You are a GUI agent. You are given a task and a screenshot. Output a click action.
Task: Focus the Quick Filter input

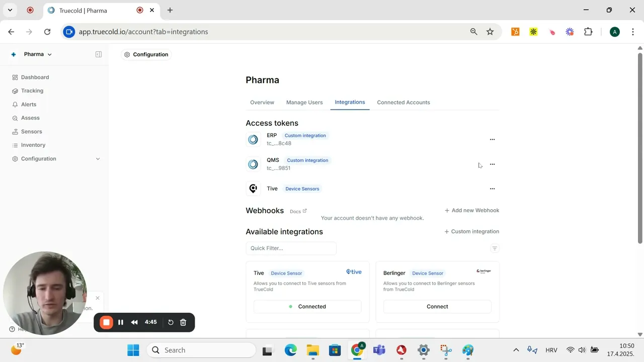point(291,248)
